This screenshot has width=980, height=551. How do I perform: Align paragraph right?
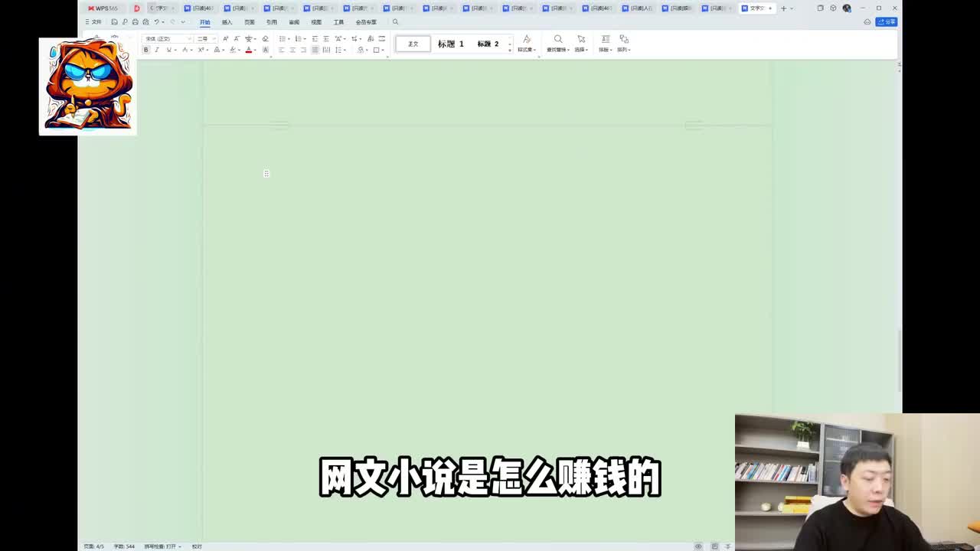(x=303, y=50)
